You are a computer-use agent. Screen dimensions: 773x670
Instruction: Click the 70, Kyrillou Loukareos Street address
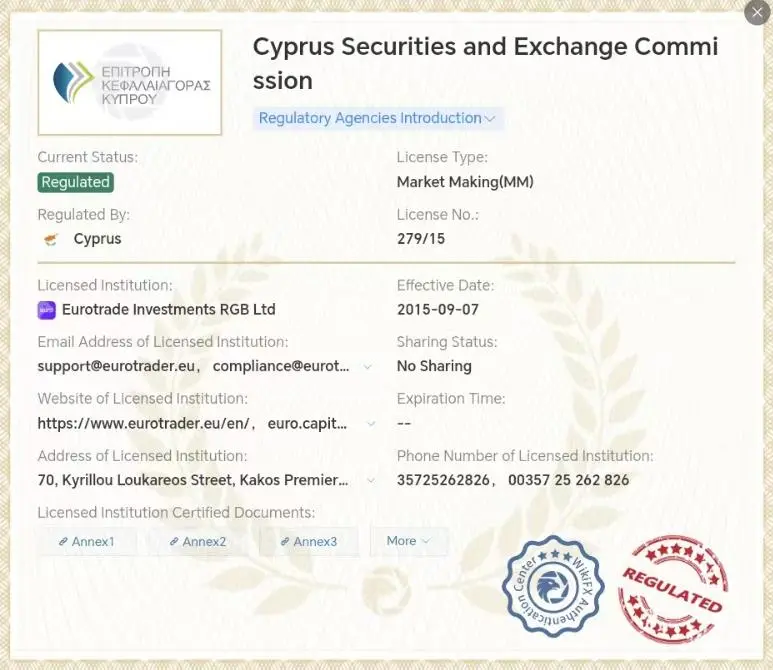(x=193, y=480)
